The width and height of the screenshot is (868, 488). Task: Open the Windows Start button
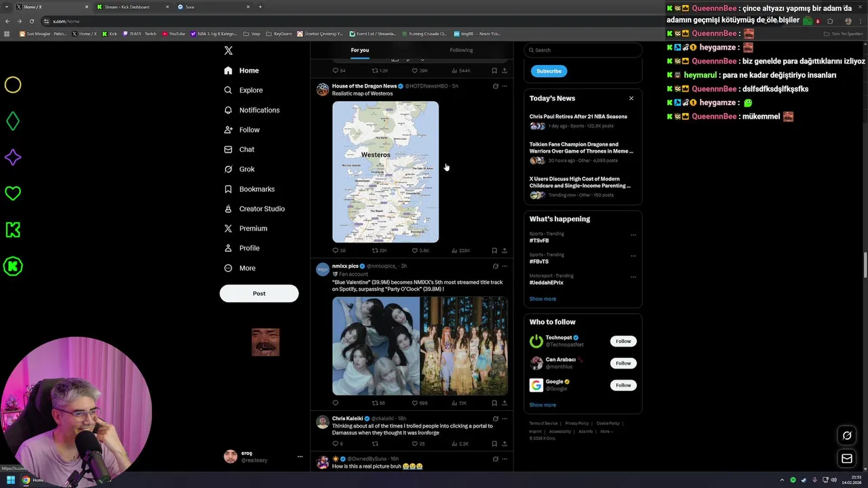[x=11, y=481]
